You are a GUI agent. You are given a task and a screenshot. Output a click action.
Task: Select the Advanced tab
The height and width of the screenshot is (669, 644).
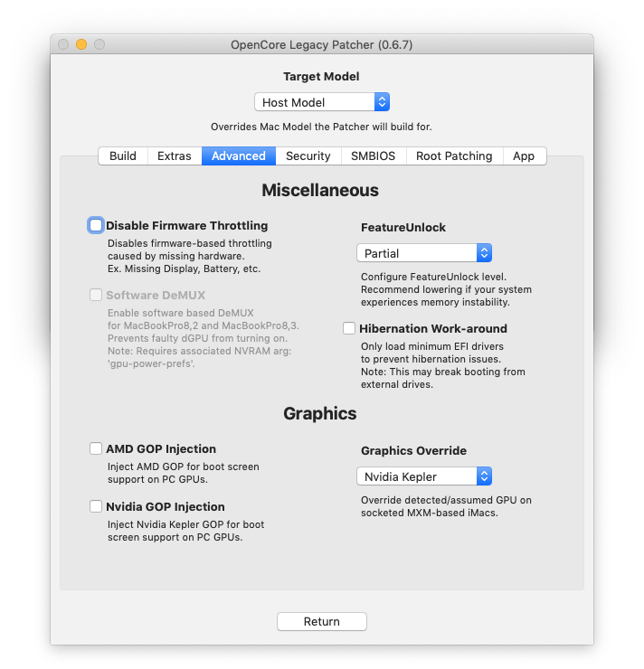239,155
